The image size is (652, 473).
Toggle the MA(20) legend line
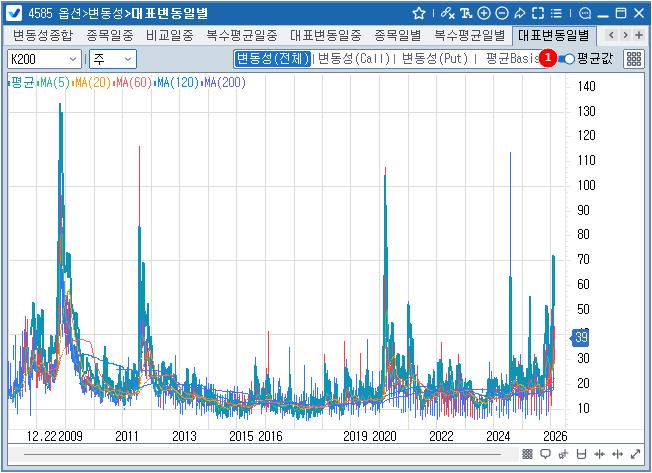(x=92, y=82)
